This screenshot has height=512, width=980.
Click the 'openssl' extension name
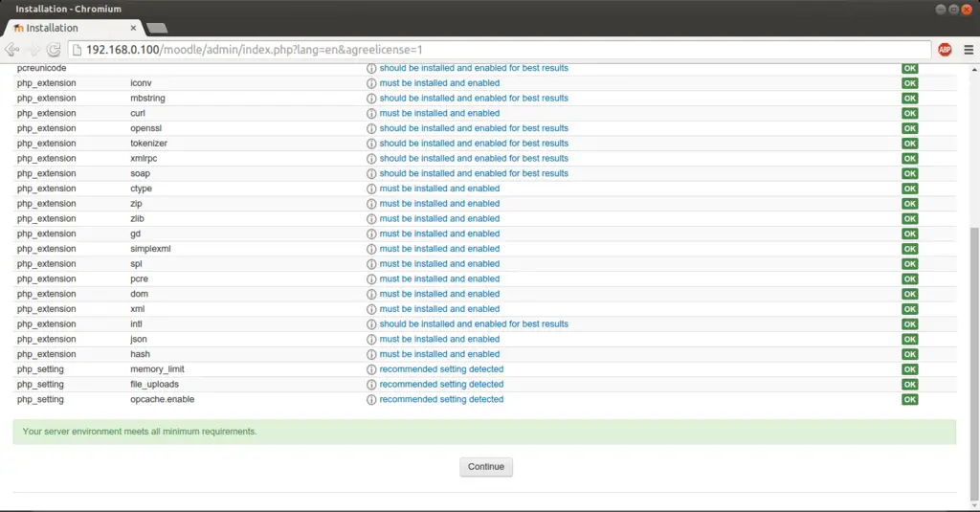point(145,128)
